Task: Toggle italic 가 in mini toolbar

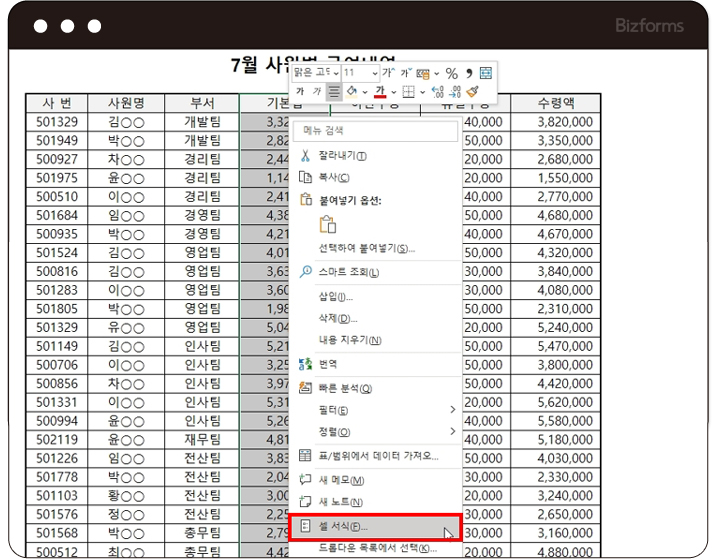Action: [317, 92]
